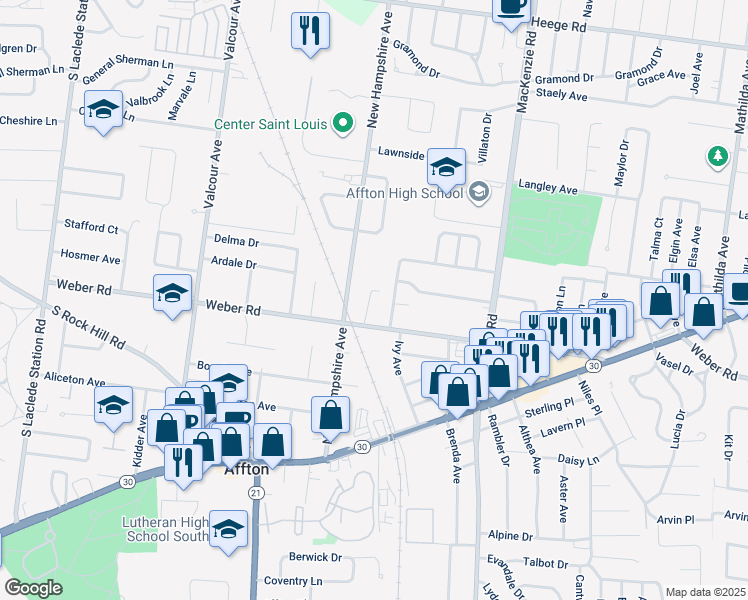This screenshot has width=748, height=600.
Task: Click the restaurant marker near Valcour Ave top
Action: [x=310, y=32]
